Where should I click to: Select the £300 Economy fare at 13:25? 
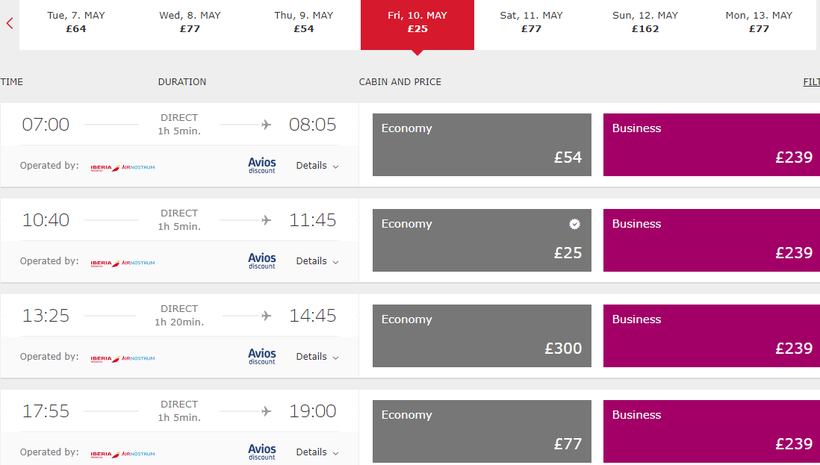pyautogui.click(x=481, y=335)
